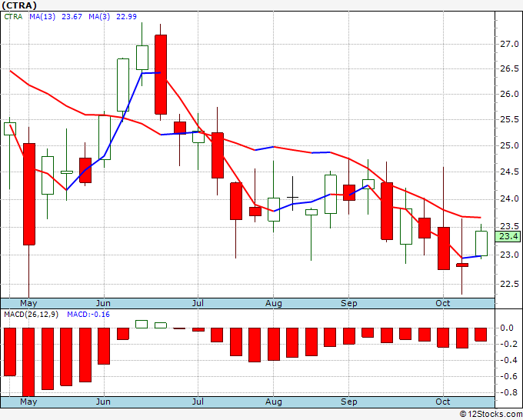The width and height of the screenshot is (523, 420).
Task: Select the CTRA legend label
Action: point(13,16)
